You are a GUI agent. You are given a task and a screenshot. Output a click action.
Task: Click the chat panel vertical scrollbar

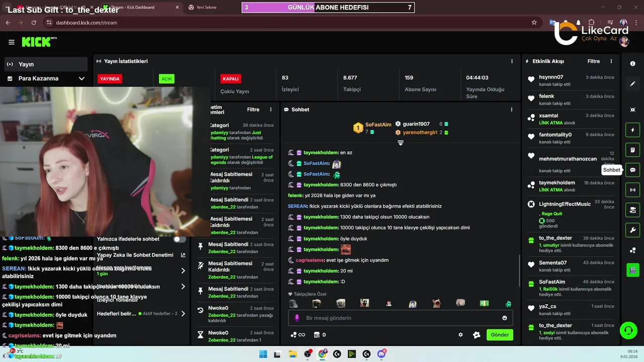click(519, 270)
